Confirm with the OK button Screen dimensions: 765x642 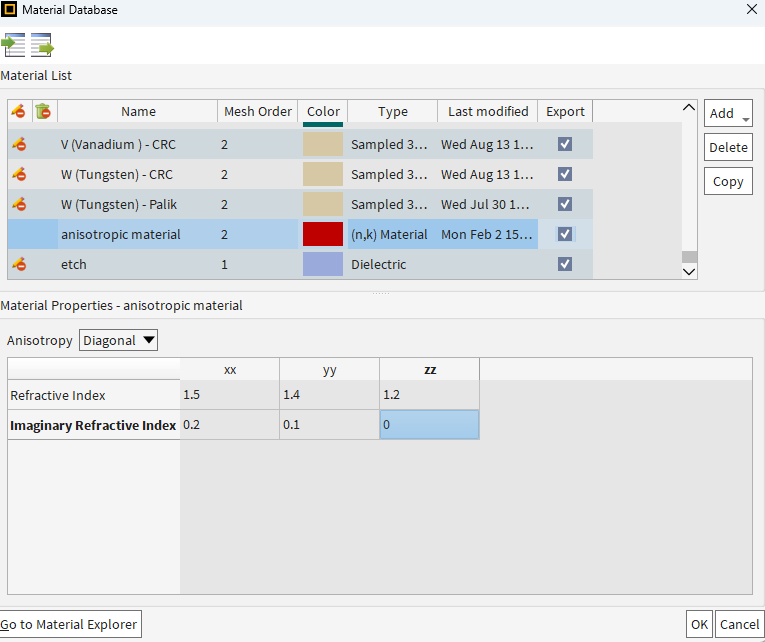pyautogui.click(x=699, y=624)
